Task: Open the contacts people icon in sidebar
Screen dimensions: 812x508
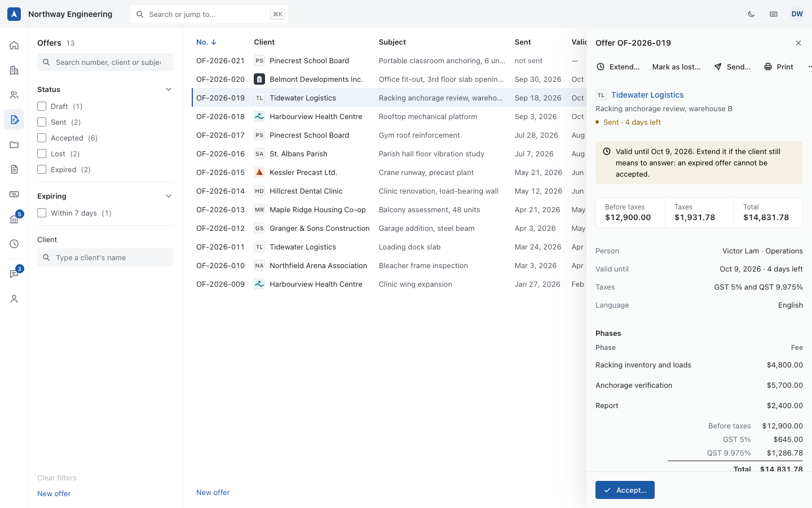Action: [14, 95]
